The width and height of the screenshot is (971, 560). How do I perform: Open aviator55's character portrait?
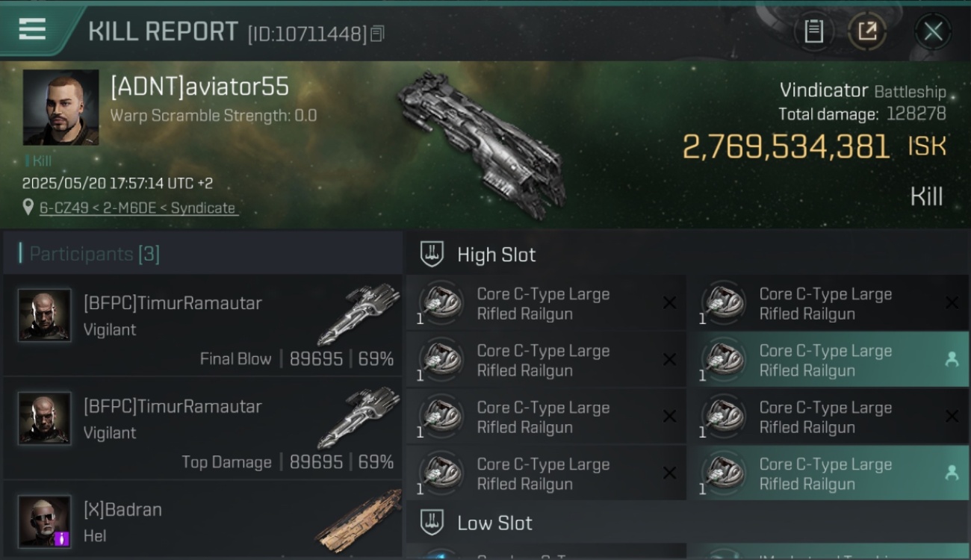61,108
